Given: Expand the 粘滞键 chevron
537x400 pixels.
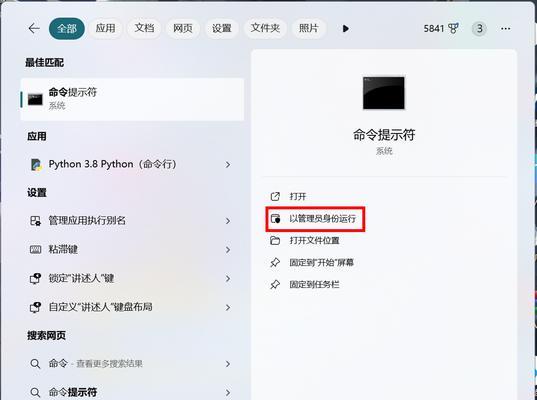Looking at the screenshot, I should 228,250.
